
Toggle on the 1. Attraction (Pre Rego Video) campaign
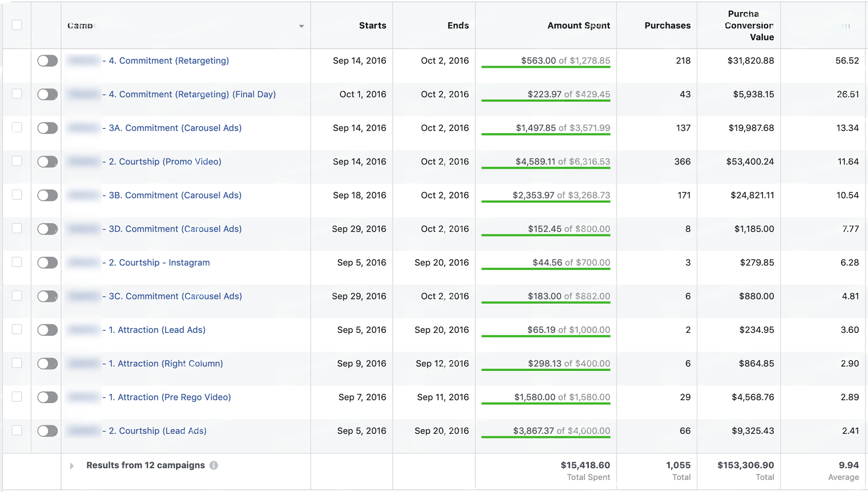[48, 397]
